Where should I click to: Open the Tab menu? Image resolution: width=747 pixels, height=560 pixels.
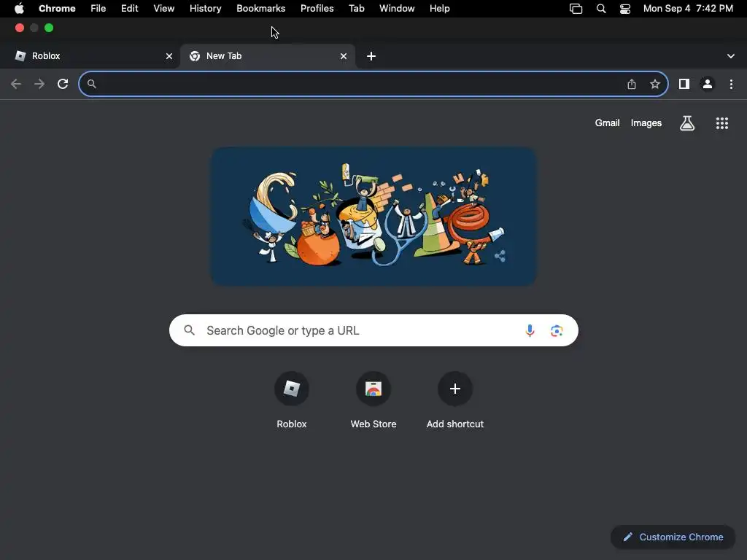click(356, 9)
